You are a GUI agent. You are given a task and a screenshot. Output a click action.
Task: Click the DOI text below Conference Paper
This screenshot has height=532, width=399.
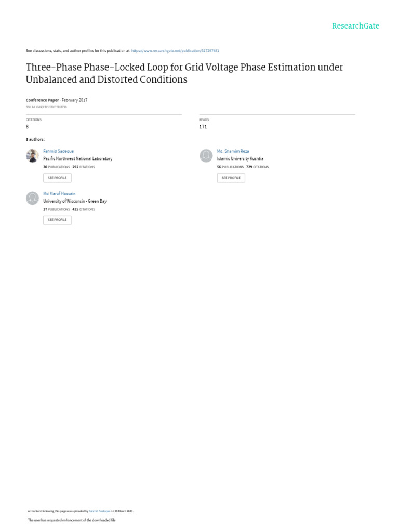(46, 107)
